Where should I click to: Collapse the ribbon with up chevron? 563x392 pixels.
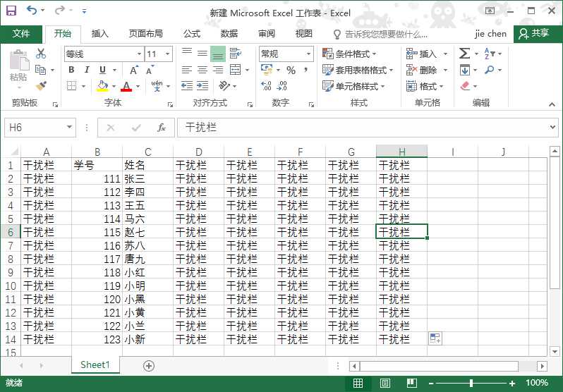point(552,104)
